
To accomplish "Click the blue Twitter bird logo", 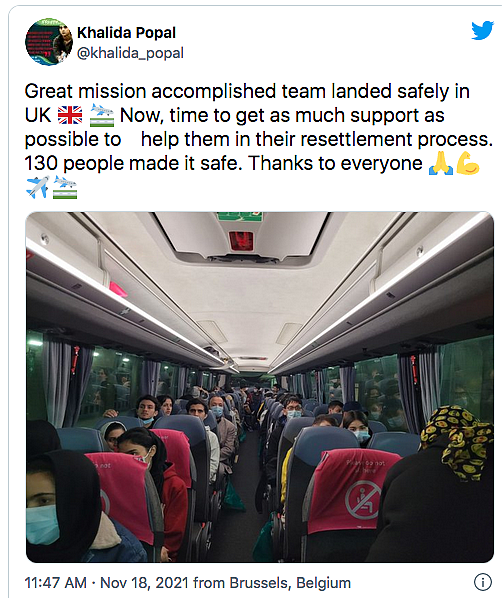I will pyautogui.click(x=482, y=31).
